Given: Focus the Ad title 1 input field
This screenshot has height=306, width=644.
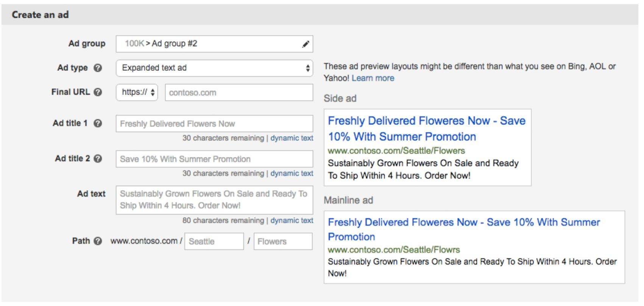Looking at the screenshot, I should pos(214,124).
